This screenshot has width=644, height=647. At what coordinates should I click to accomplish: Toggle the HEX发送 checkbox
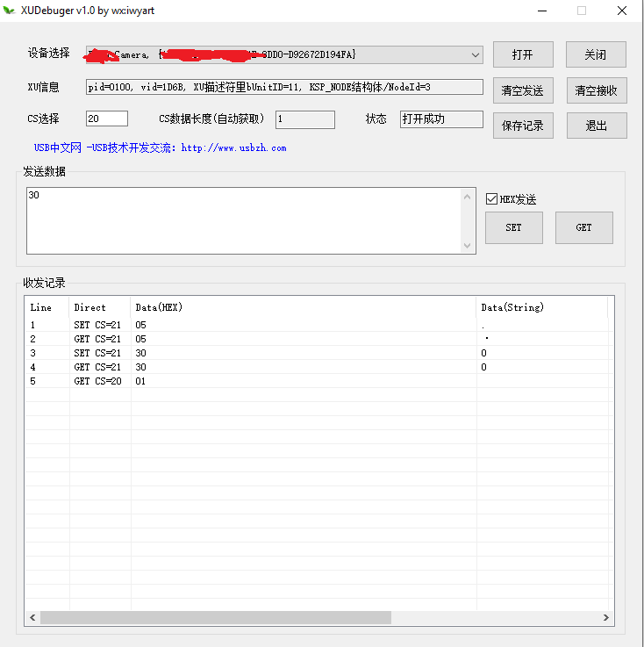492,199
